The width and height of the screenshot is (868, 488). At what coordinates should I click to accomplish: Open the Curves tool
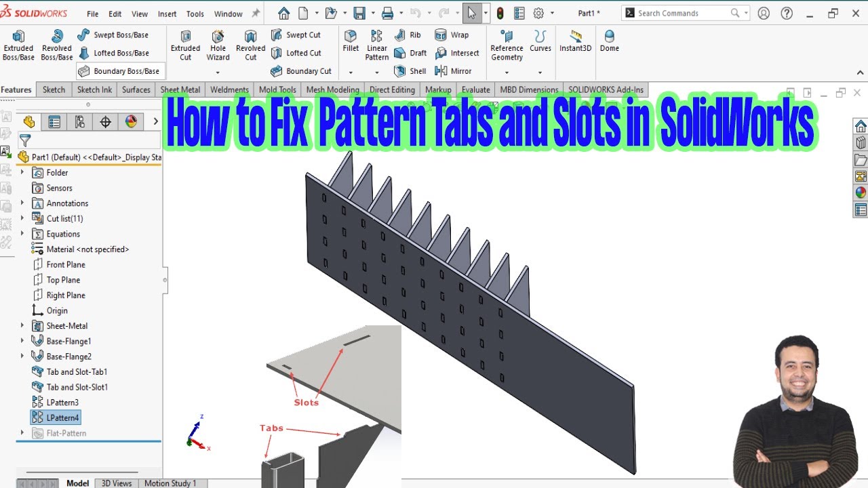(540, 41)
